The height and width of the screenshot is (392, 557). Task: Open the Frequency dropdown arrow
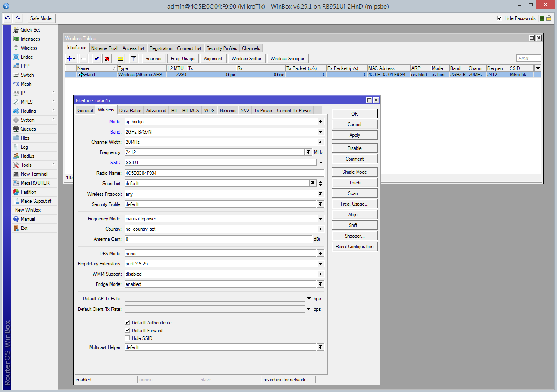coord(308,152)
